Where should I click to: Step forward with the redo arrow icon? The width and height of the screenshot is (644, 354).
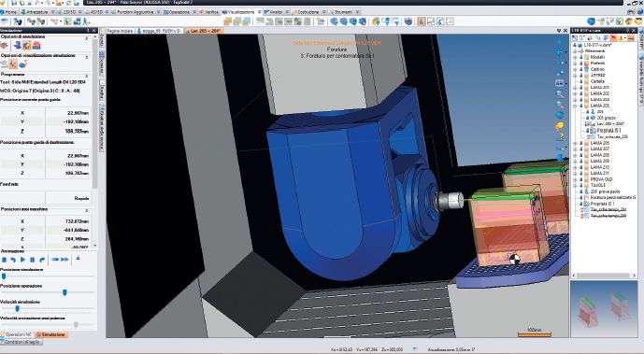pos(42,260)
